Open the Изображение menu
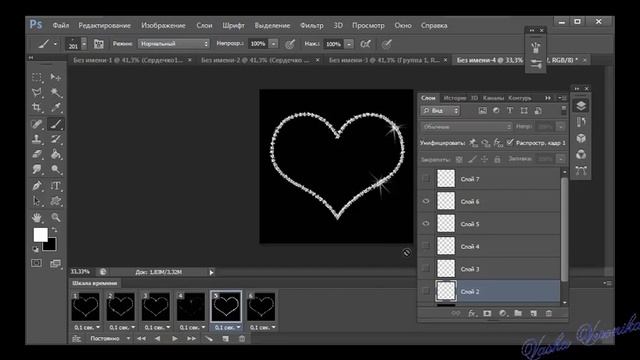 click(163, 25)
